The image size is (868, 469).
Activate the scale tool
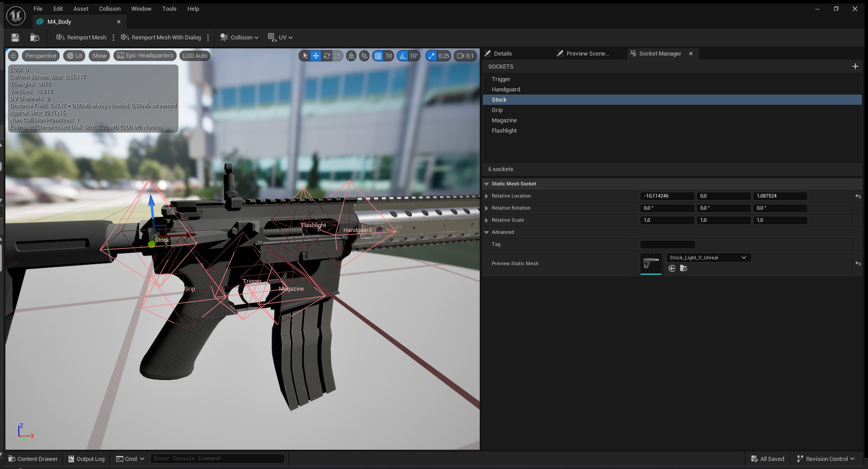click(338, 56)
